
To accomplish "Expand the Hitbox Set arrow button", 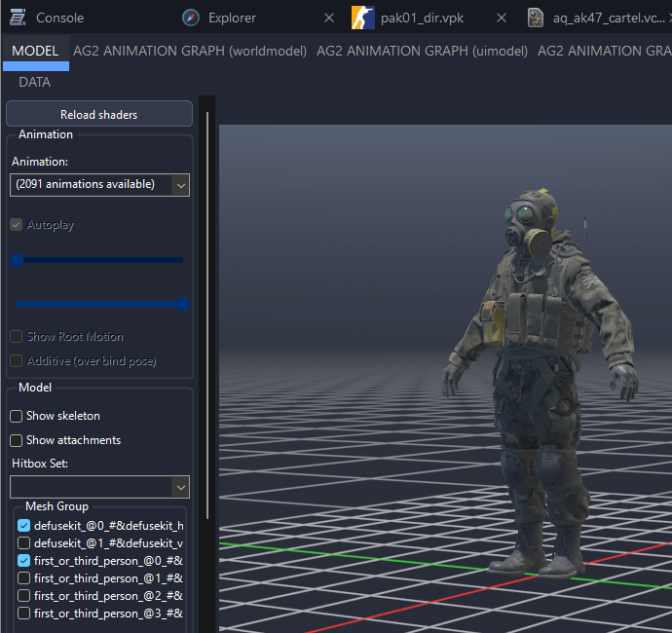I will pyautogui.click(x=181, y=487).
